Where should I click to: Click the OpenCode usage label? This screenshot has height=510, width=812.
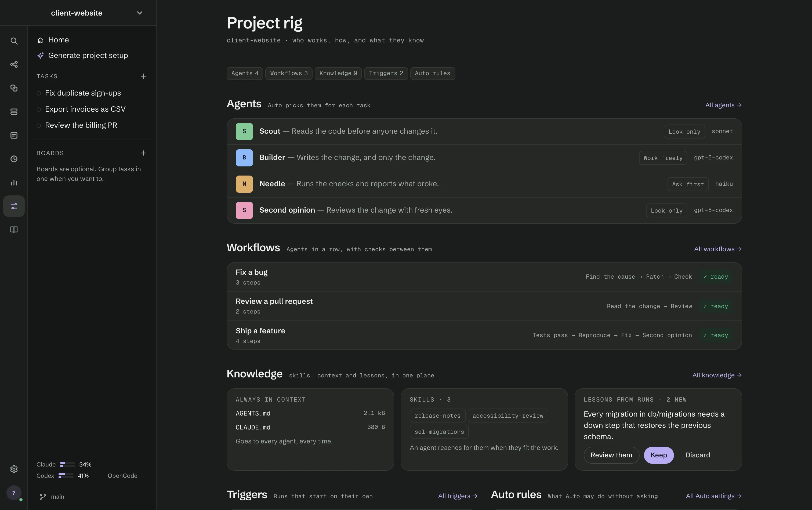click(x=122, y=476)
